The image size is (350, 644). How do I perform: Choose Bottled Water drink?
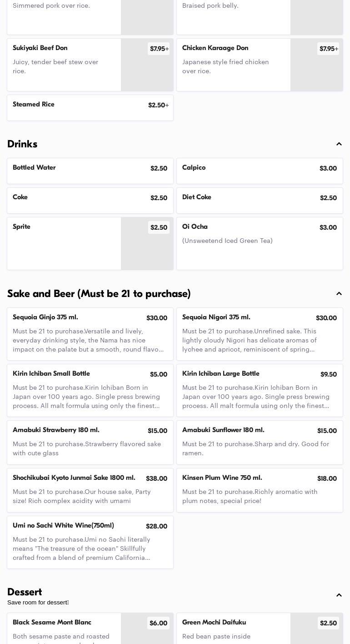point(90,171)
